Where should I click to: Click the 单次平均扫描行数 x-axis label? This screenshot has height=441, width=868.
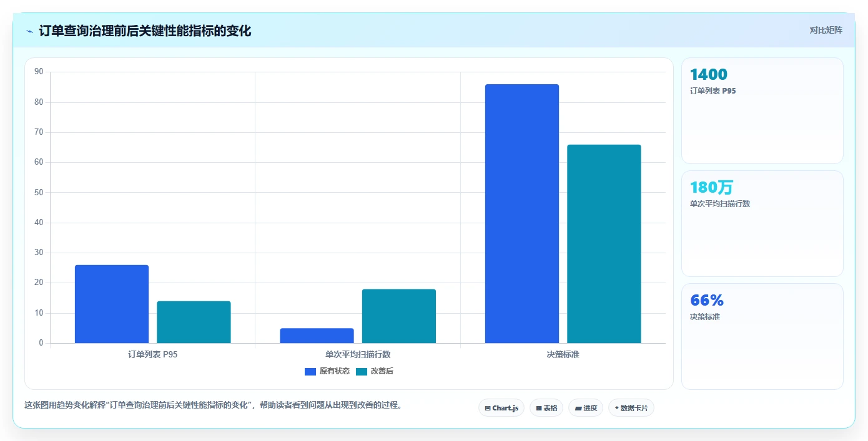pyautogui.click(x=358, y=354)
